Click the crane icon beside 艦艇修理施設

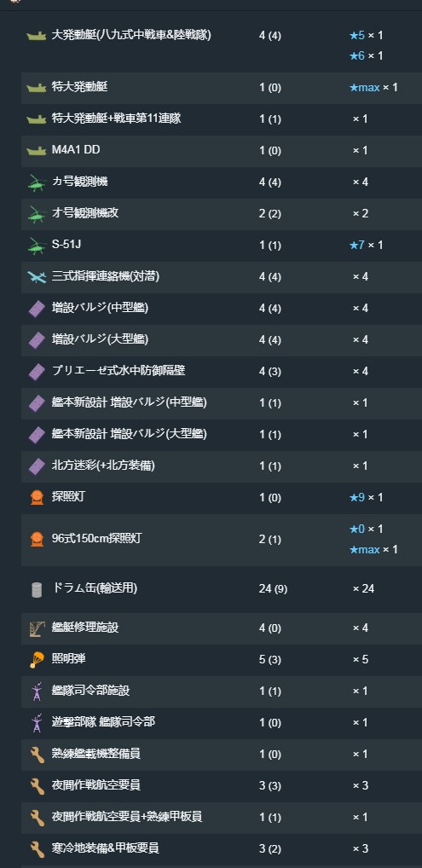(x=37, y=628)
